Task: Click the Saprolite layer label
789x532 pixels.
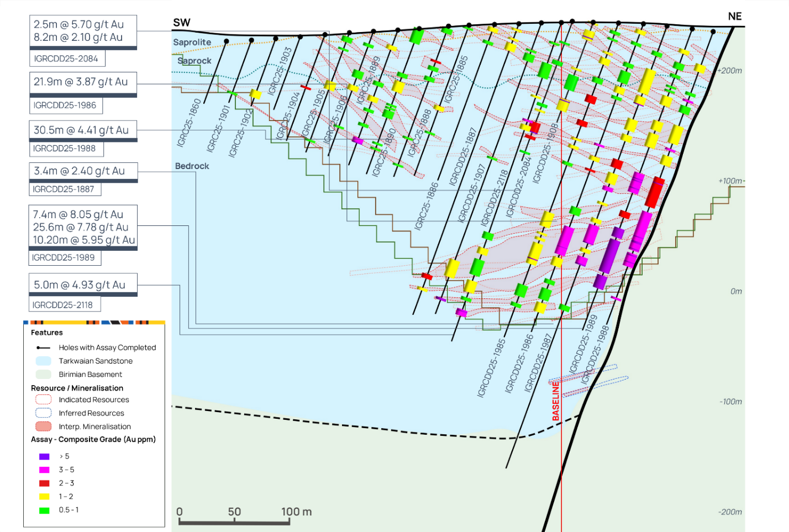Action: point(192,42)
